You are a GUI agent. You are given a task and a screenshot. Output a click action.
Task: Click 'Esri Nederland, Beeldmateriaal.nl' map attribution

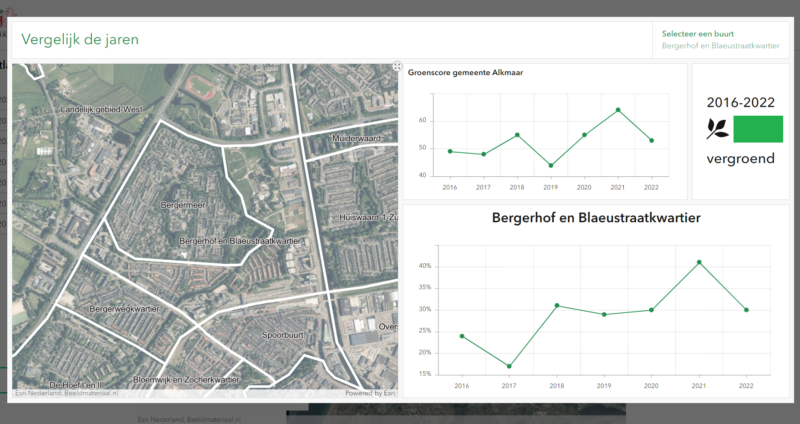tap(66, 393)
